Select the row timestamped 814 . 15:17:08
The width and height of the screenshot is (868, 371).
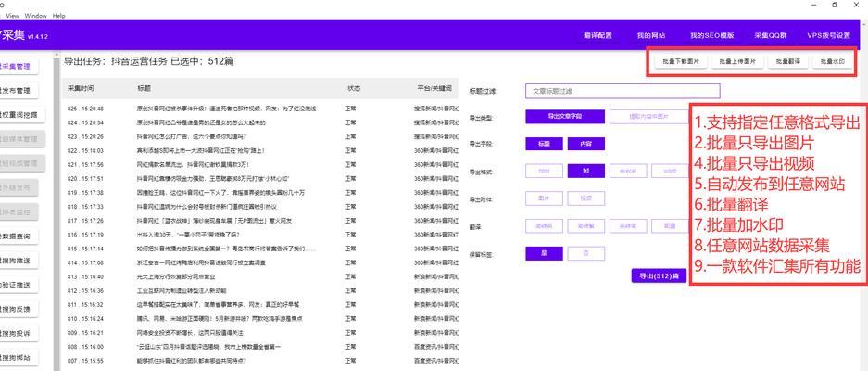(260, 262)
